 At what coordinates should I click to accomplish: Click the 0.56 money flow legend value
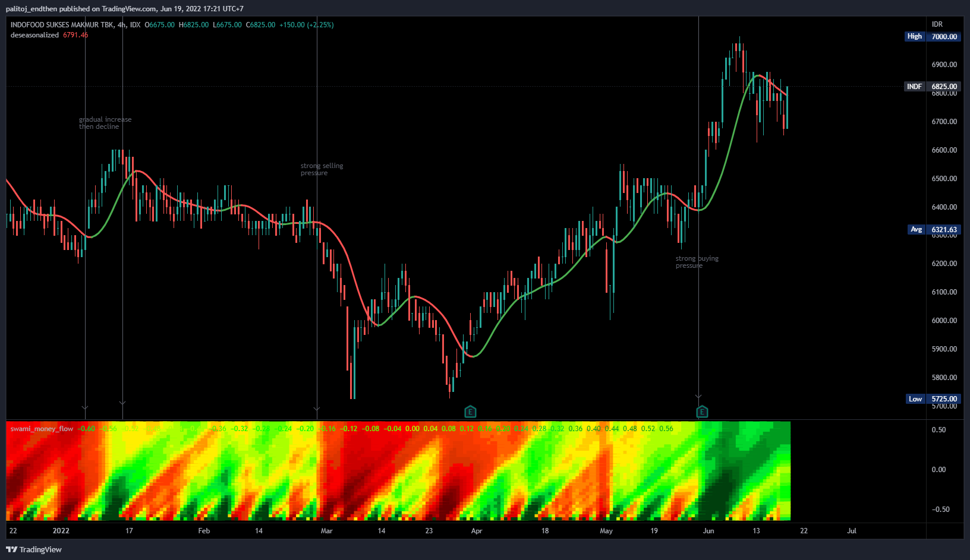tap(666, 429)
